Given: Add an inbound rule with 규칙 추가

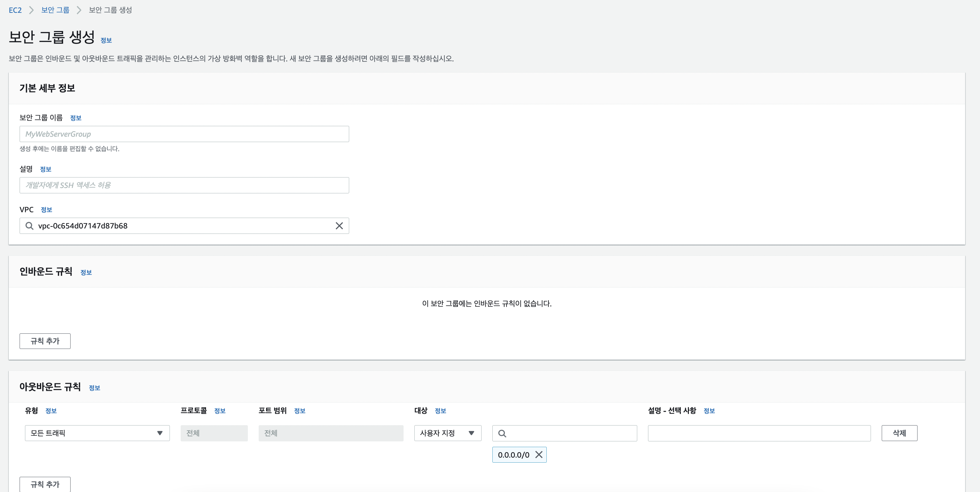Looking at the screenshot, I should pyautogui.click(x=45, y=341).
